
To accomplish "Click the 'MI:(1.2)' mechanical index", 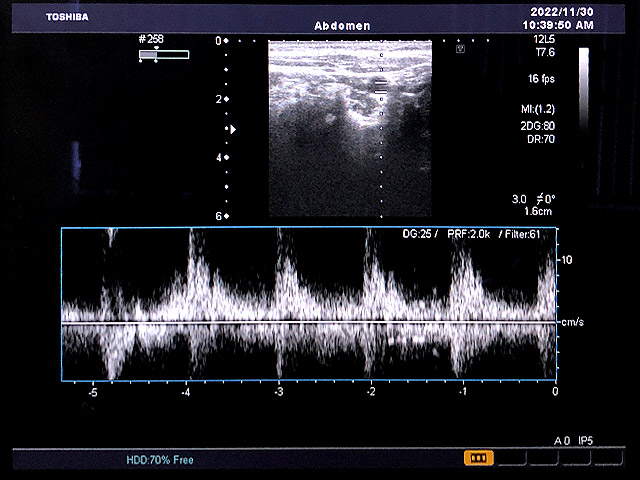I will click(x=538, y=109).
